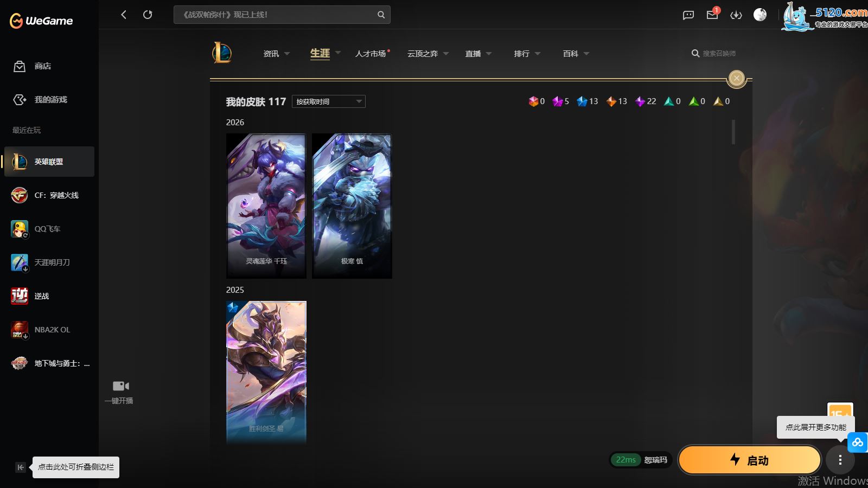Click the 2026 year label
Screen dimensions: 868x488
pos(235,123)
